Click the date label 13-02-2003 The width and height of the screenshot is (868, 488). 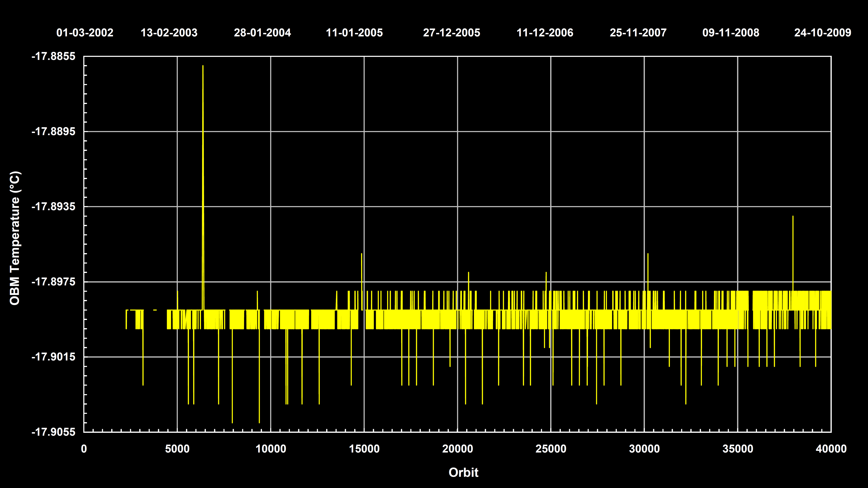coord(169,33)
